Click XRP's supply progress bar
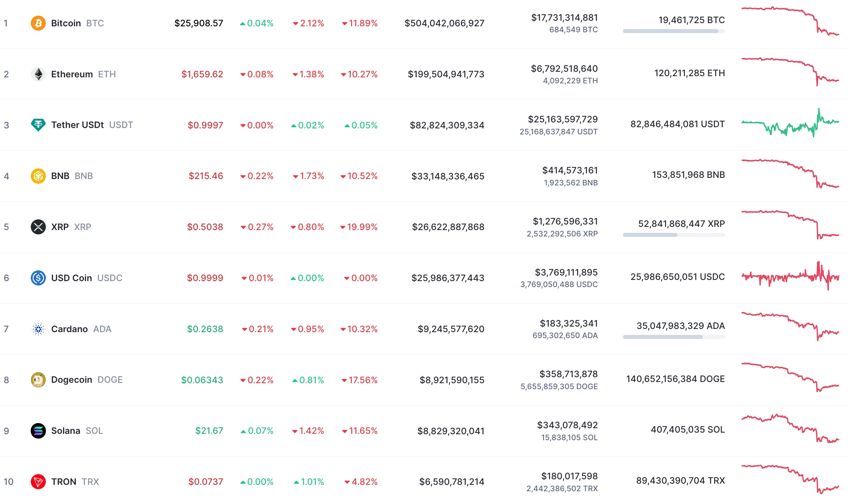 (673, 235)
